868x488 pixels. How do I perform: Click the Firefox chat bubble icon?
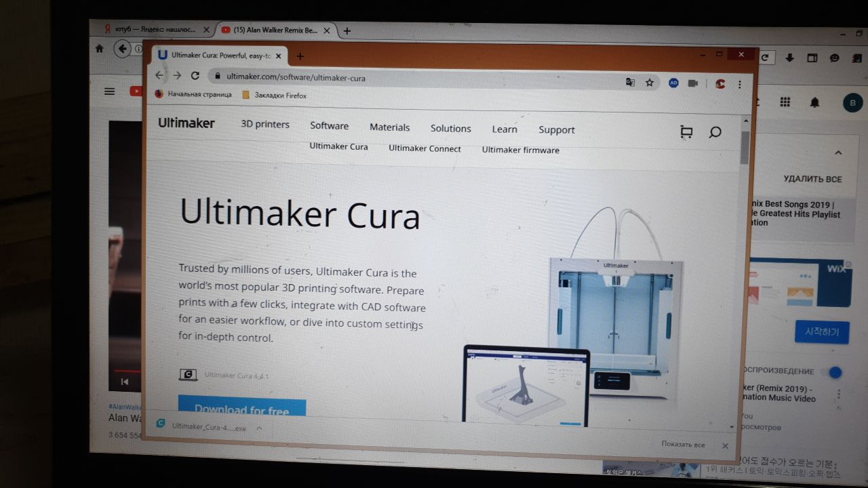pyautogui.click(x=835, y=58)
